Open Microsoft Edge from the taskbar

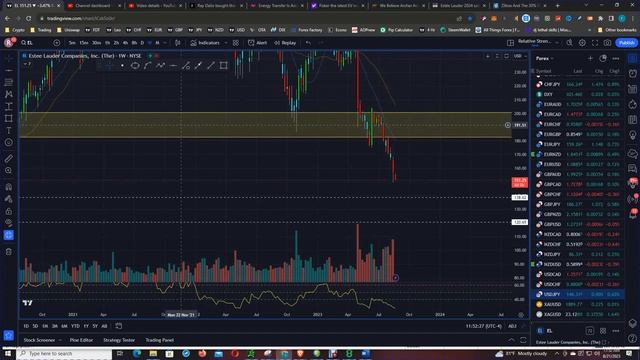click(x=136, y=353)
